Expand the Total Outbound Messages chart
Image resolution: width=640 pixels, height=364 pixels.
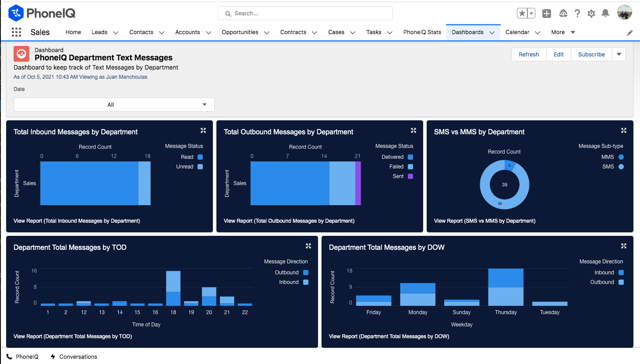click(x=414, y=130)
